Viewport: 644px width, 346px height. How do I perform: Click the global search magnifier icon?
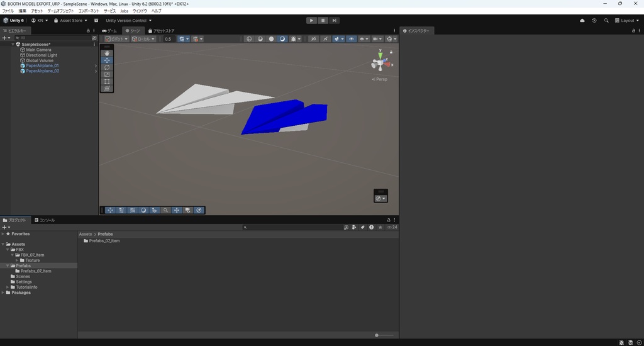point(606,21)
